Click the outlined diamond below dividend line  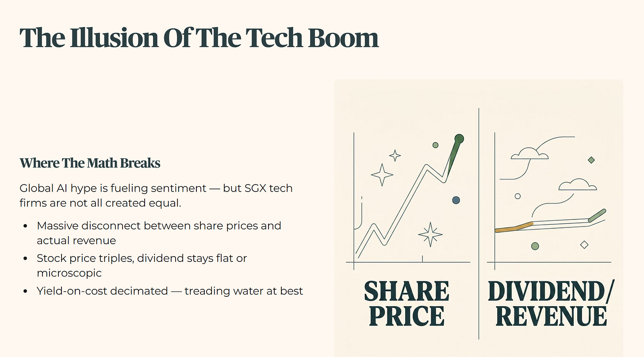[584, 245]
